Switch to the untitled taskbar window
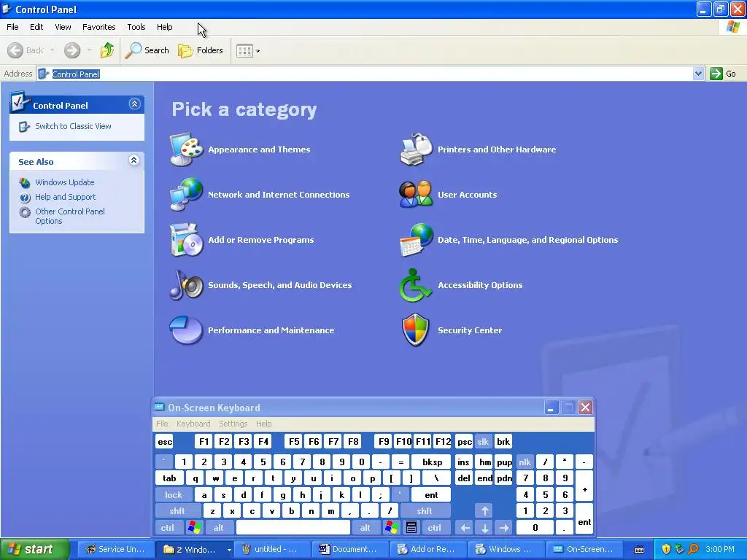This screenshot has width=747, height=560. 273,550
